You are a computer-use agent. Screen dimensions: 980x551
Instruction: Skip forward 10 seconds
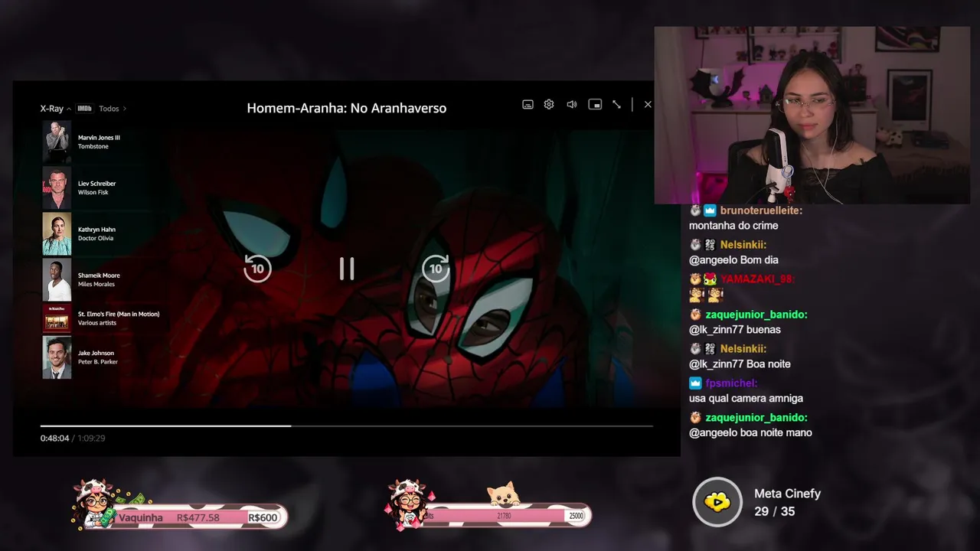(436, 269)
